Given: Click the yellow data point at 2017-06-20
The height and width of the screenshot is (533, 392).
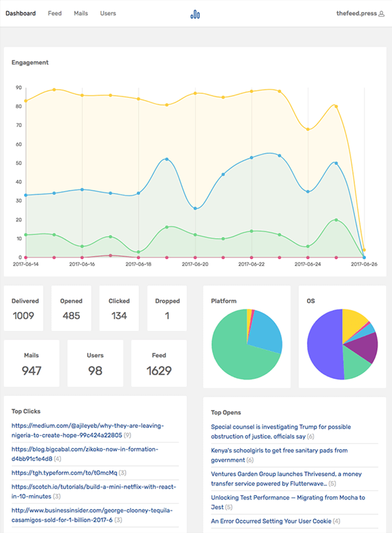Looking at the screenshot, I should [x=195, y=94].
